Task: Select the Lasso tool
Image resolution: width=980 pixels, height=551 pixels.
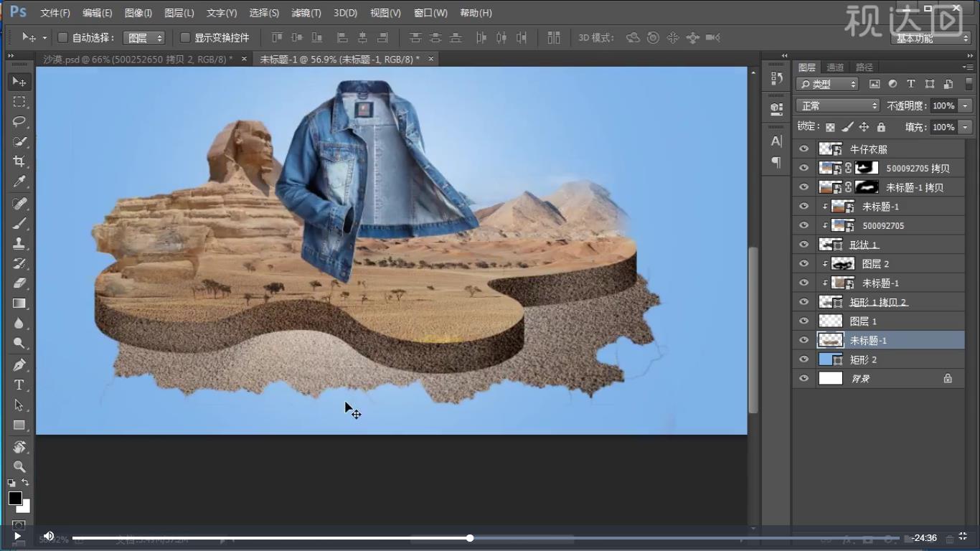Action: tap(19, 121)
